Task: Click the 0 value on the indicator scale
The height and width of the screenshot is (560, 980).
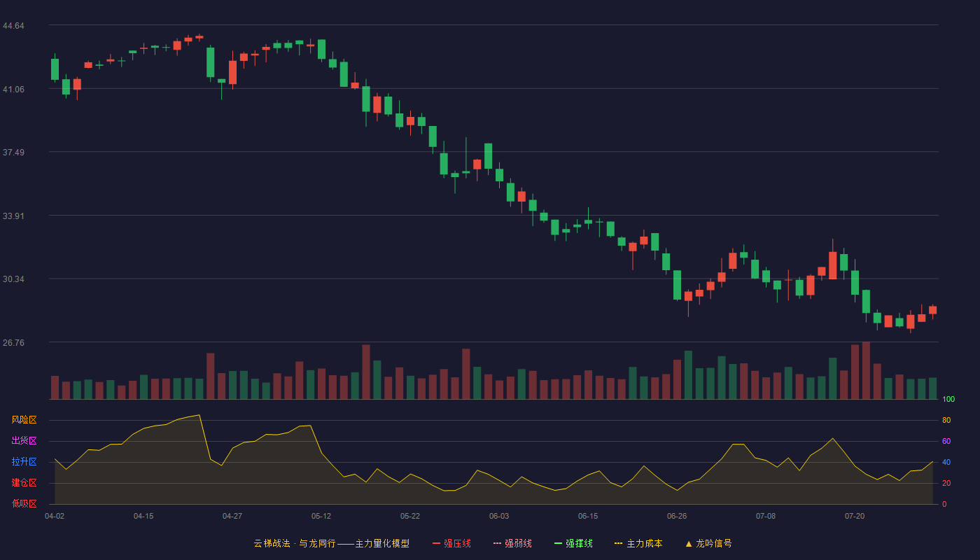Action: pyautogui.click(x=944, y=504)
